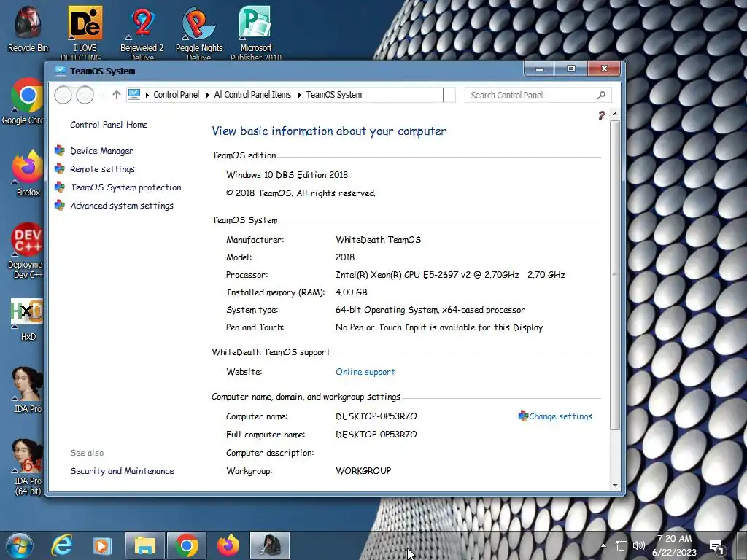The image size is (747, 560).
Task: Click Computer name value DESKTOP-0P53R7O
Action: (376, 416)
